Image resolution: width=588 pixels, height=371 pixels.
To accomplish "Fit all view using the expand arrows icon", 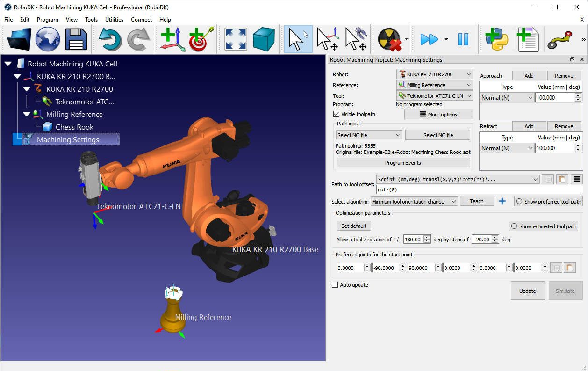I will click(x=235, y=39).
